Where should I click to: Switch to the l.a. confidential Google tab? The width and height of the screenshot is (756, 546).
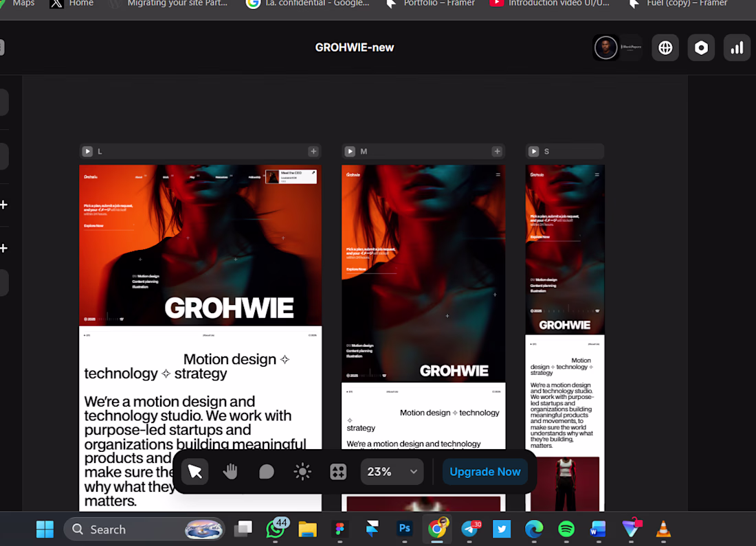[308, 4]
